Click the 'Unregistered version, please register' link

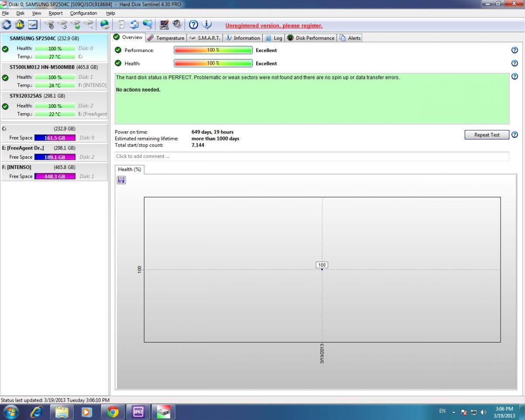click(x=274, y=26)
